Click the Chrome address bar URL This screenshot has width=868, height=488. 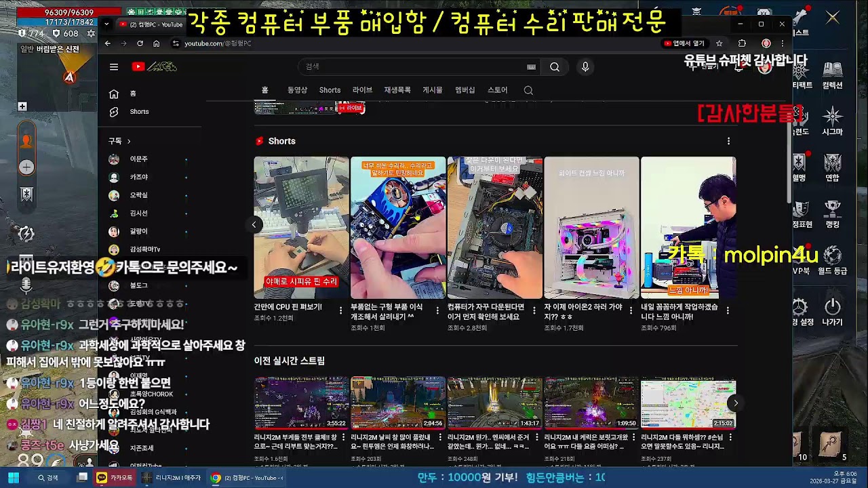point(218,43)
